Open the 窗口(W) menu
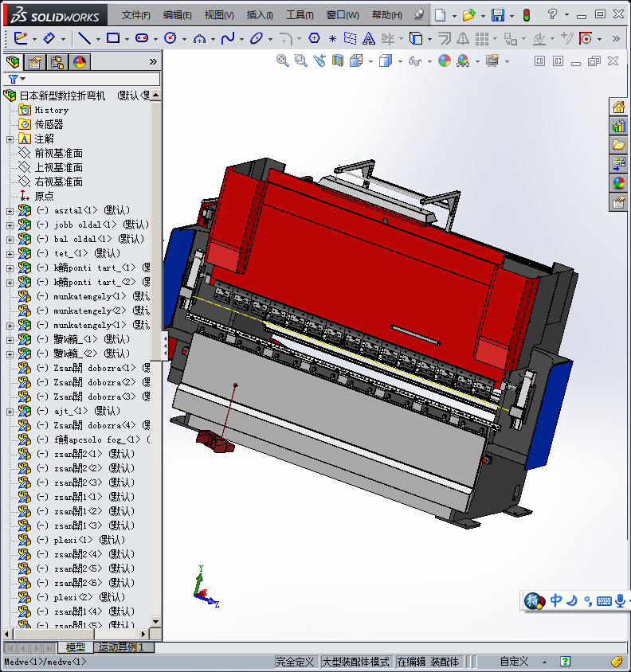 click(x=343, y=15)
